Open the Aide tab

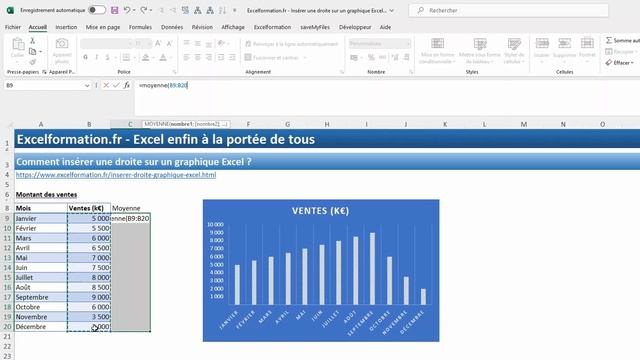(385, 27)
